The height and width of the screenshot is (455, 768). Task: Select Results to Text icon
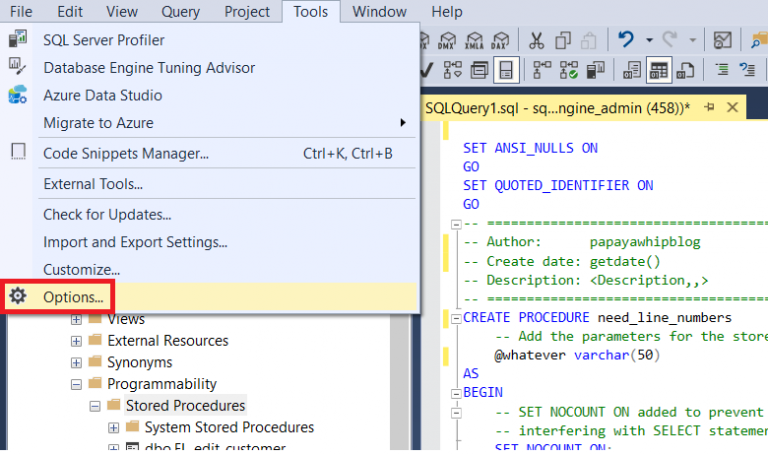coord(632,71)
